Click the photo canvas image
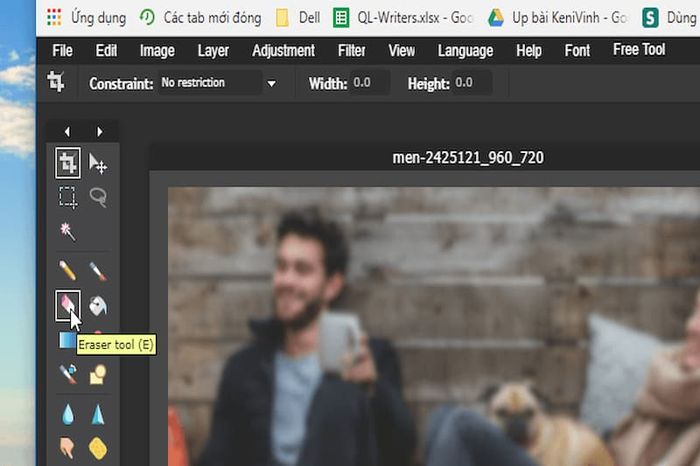The image size is (700, 466). (433, 326)
